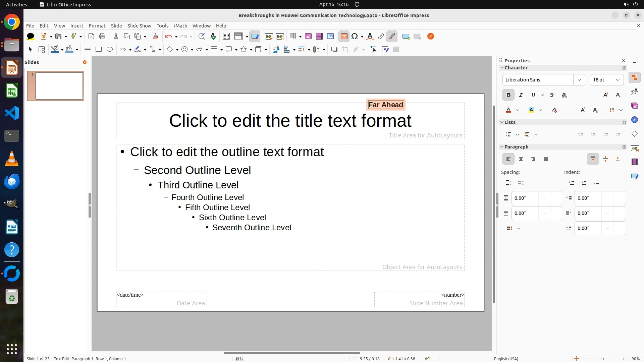Open the font name dropdown
The width and height of the screenshot is (644, 362).
(579, 80)
